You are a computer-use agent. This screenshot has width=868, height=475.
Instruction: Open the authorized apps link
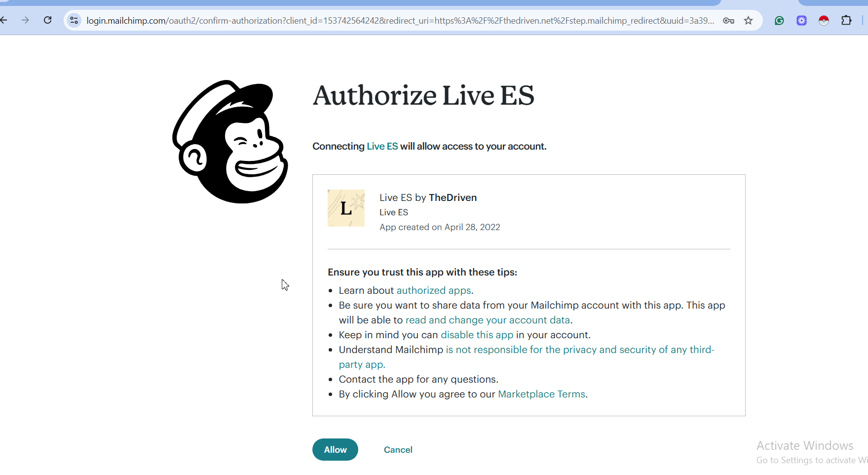(x=433, y=290)
